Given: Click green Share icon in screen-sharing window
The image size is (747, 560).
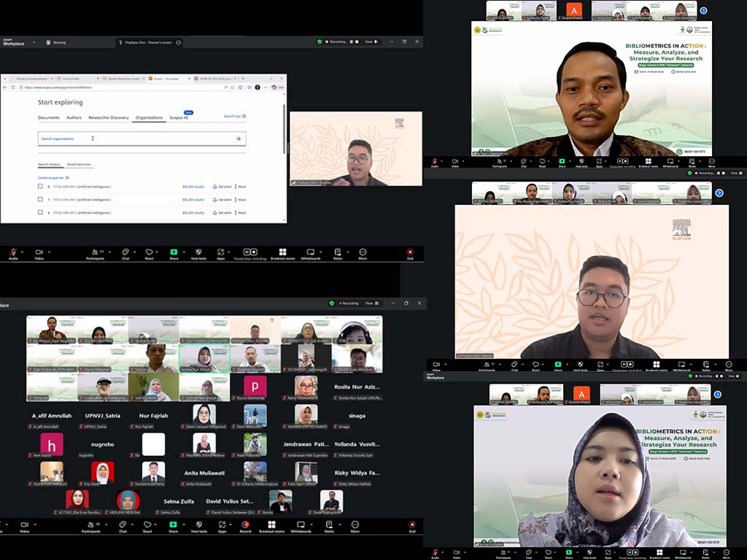Looking at the screenshot, I should coord(174,254).
